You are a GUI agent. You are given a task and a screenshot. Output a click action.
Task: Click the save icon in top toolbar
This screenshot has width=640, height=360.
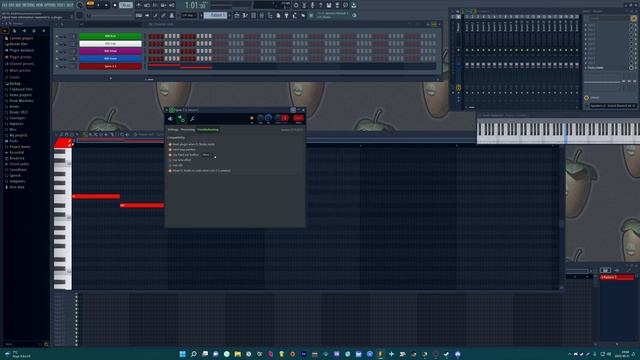329,5
